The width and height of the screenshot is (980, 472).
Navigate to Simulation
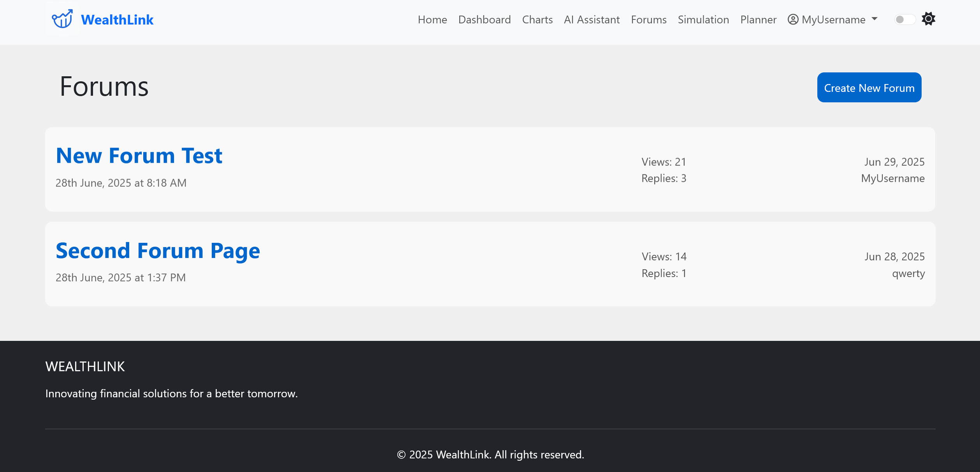703,19
